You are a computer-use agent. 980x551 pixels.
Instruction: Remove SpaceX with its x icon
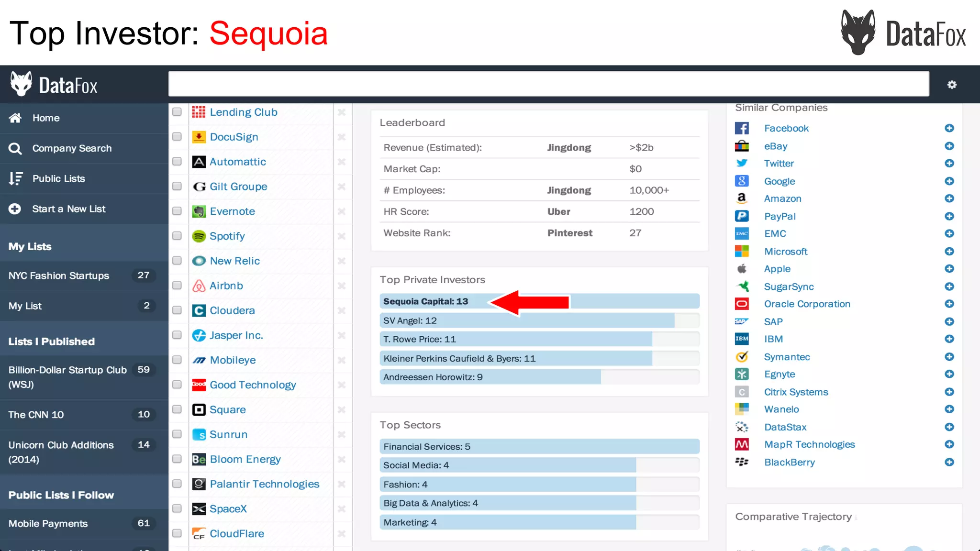point(342,508)
